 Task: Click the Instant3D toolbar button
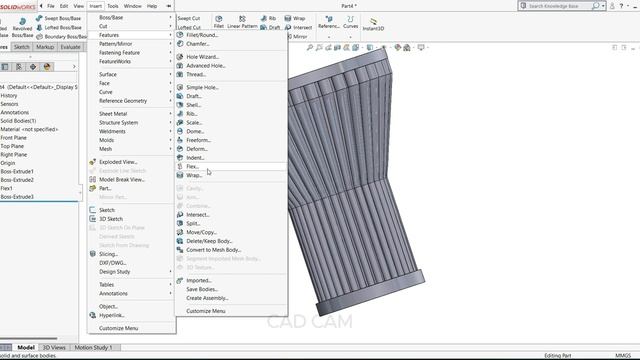point(373,24)
